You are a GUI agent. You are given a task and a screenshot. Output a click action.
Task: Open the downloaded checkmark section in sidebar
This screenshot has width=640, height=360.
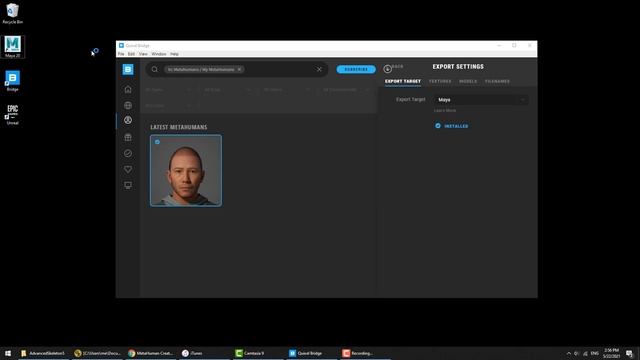[x=128, y=153]
